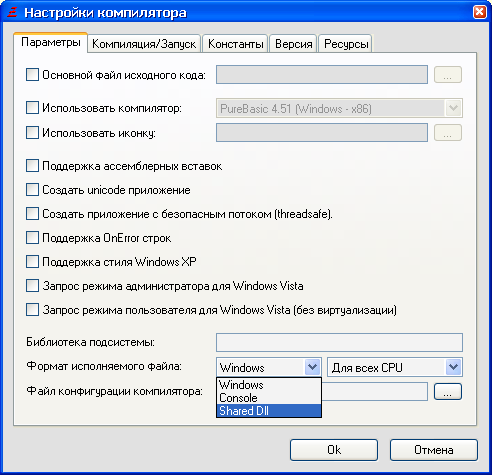Screen dimensions: 492x475
Task: Enable Поддержка ассемблерных вставок
Action: click(32, 166)
